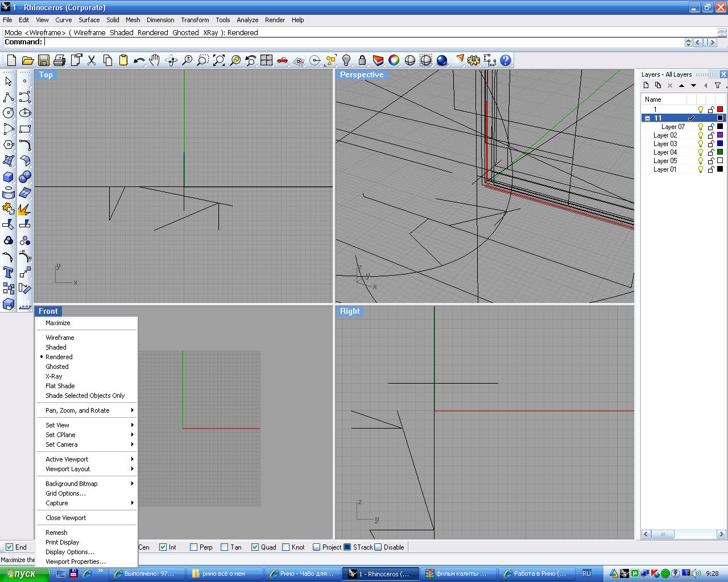This screenshot has height=582, width=728.
Task: Open the Transform menu
Action: coord(195,20)
